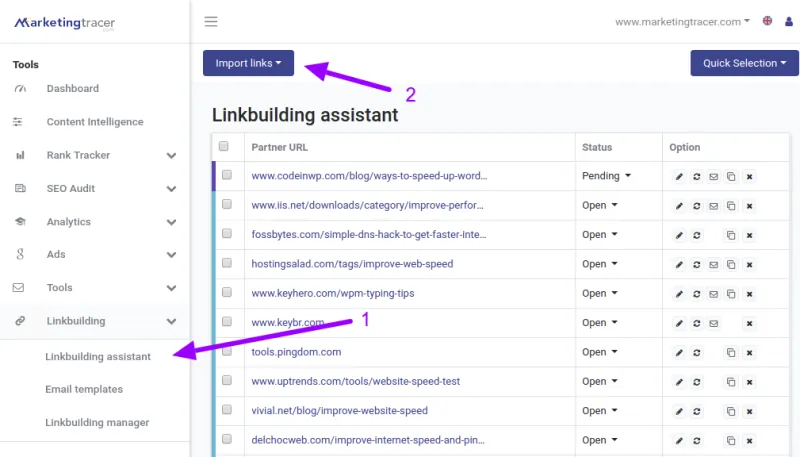The height and width of the screenshot is (457, 800).
Task: Expand the Rank Tracker menu chevron
Action: pos(171,156)
